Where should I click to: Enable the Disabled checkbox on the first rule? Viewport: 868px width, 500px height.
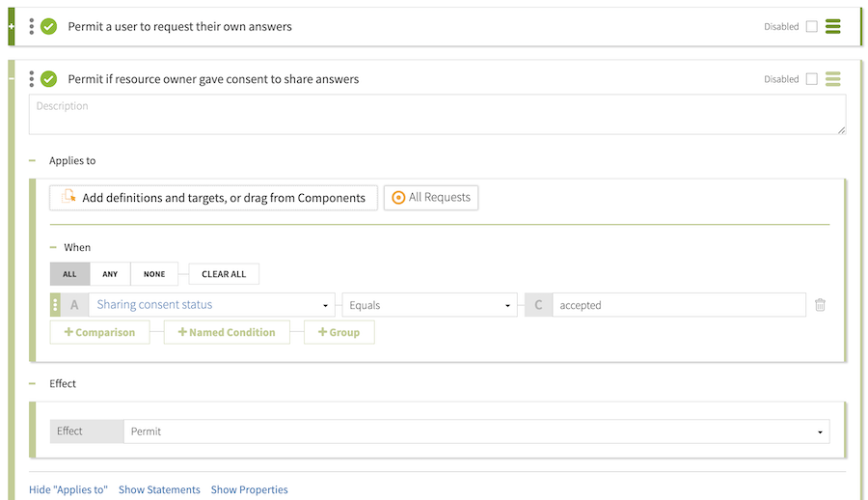click(811, 27)
